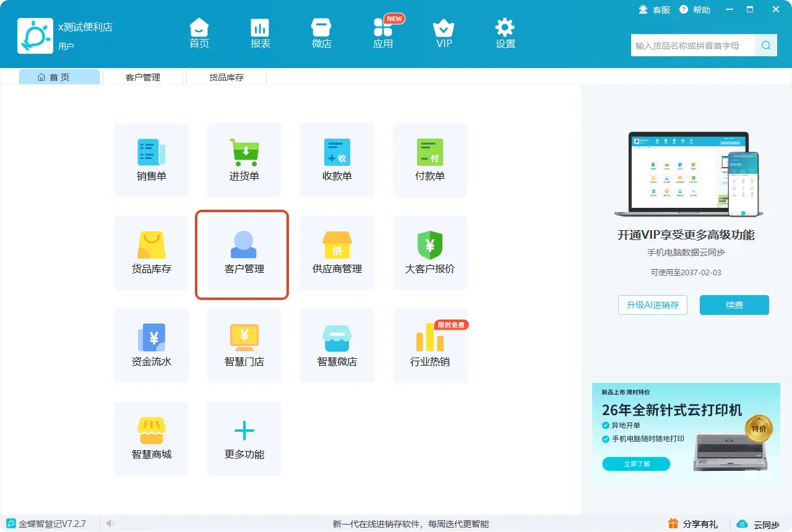
Task: Click the 开通VIP享受更多高级功能 heading
Action: pos(686,235)
